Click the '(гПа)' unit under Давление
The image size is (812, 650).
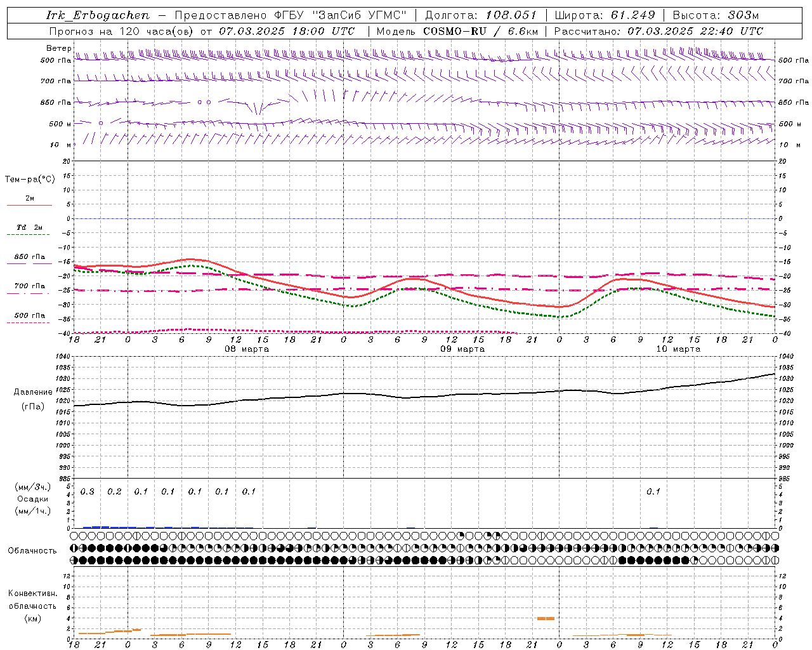coord(33,407)
